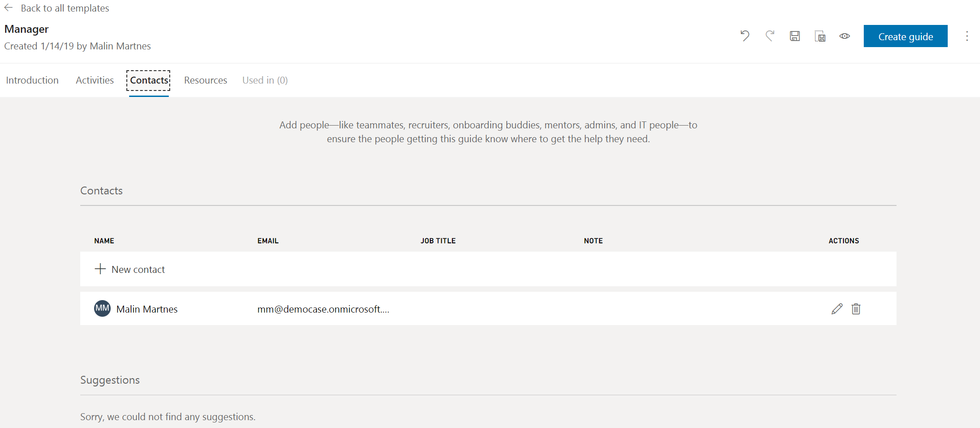The width and height of the screenshot is (980, 428).
Task: Preview the guide with eye icon
Action: tap(844, 36)
